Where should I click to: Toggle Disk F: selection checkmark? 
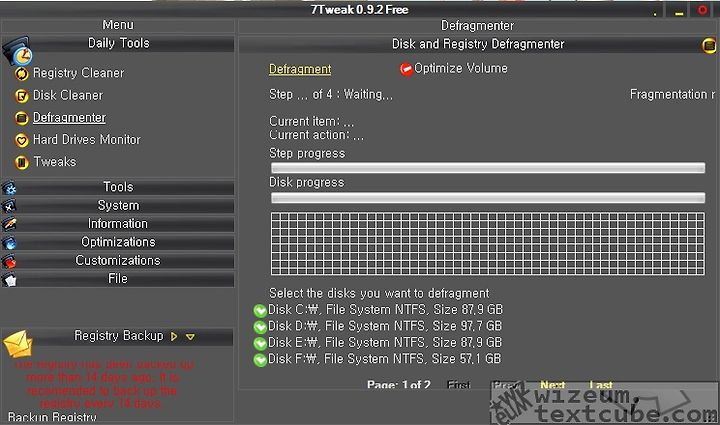[x=260, y=359]
